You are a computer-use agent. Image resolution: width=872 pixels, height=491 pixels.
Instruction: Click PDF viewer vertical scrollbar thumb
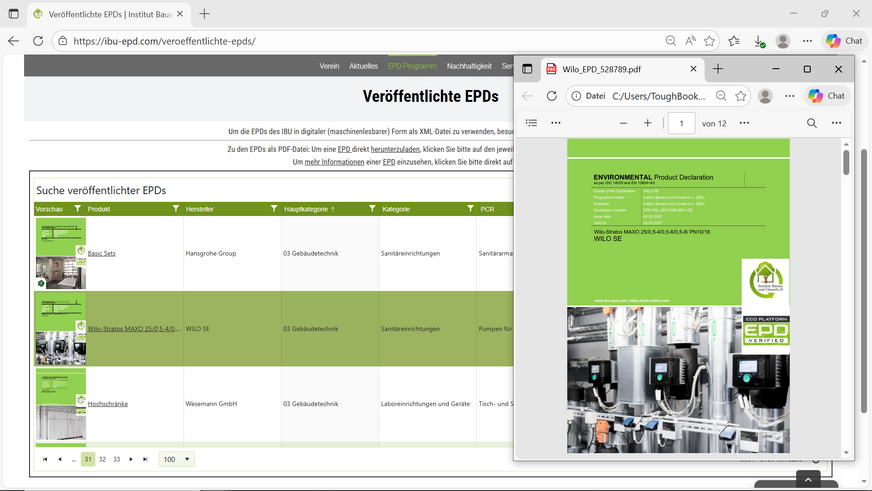click(x=846, y=162)
